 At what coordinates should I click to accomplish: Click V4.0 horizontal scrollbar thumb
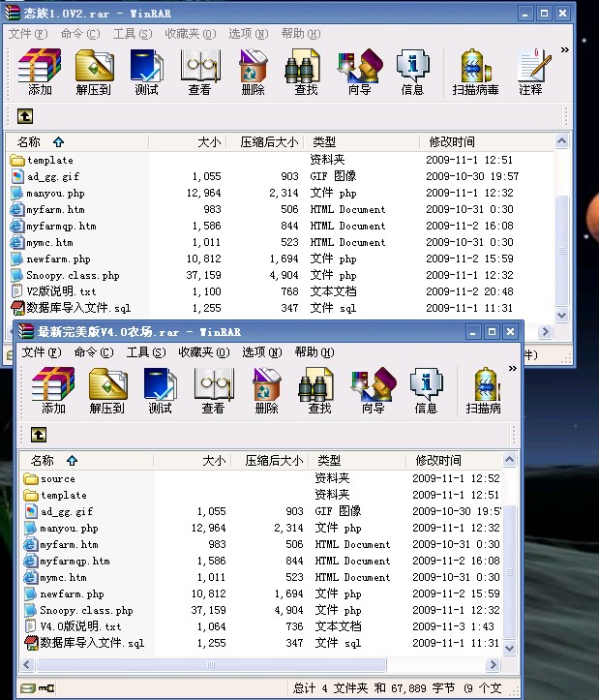[211, 665]
